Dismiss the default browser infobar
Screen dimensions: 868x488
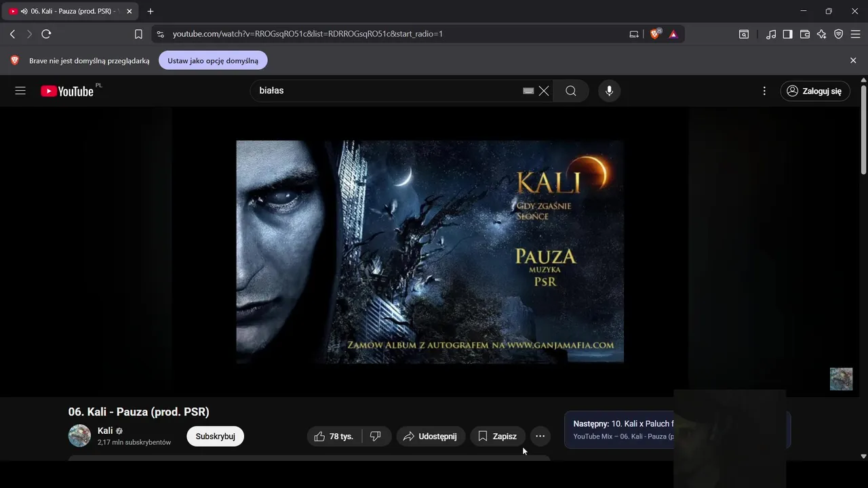tap(853, 60)
